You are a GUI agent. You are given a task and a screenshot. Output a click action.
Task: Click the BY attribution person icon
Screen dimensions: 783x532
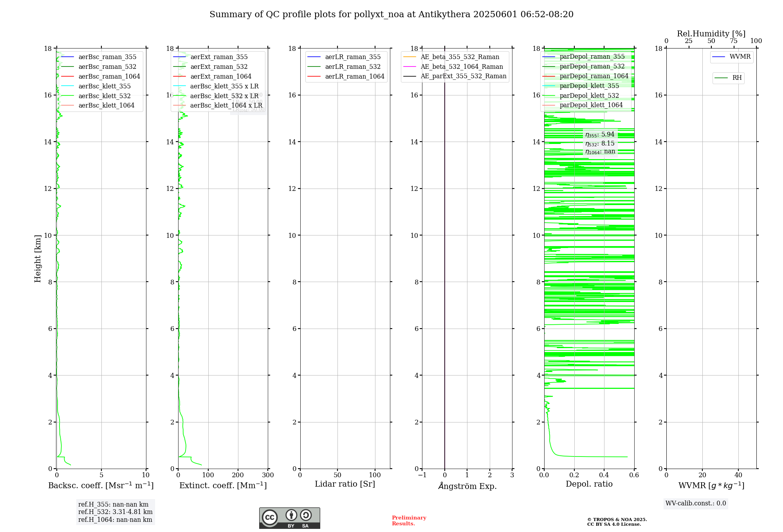pos(291,515)
